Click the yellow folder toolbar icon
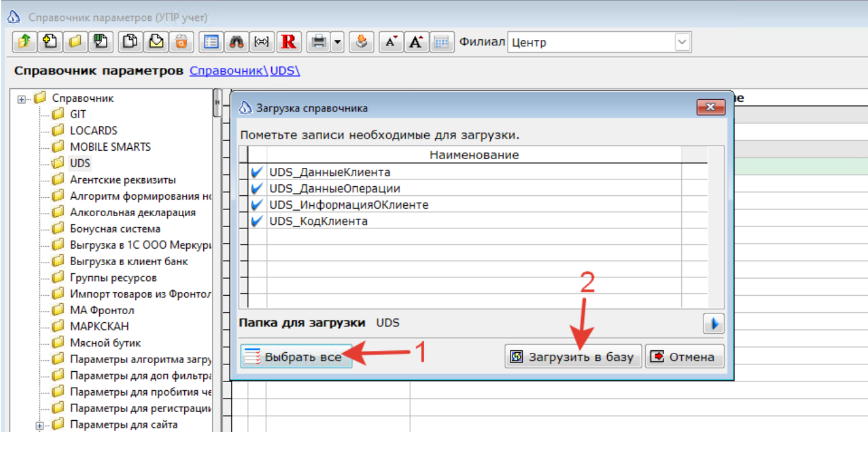The width and height of the screenshot is (868, 452). (x=75, y=42)
